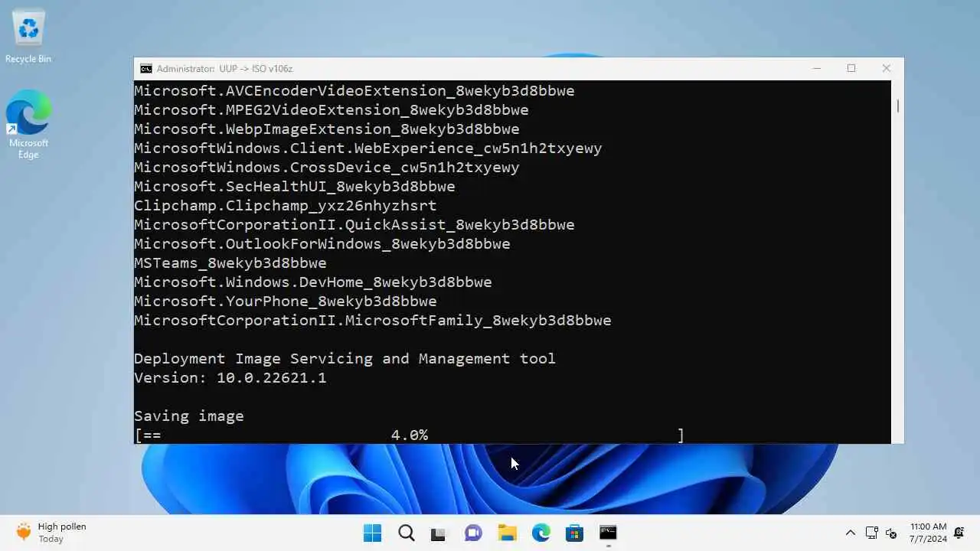Click the MicrosoftWindows.Client.WebExperience_cw5n1h2txyewy line
The height and width of the screenshot is (551, 980).
pyautogui.click(x=368, y=148)
